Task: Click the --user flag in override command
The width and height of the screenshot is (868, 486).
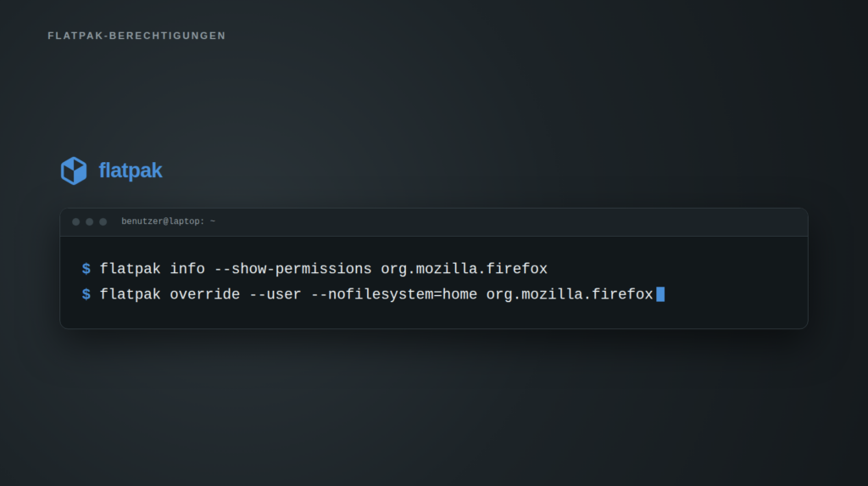Action: click(x=275, y=294)
